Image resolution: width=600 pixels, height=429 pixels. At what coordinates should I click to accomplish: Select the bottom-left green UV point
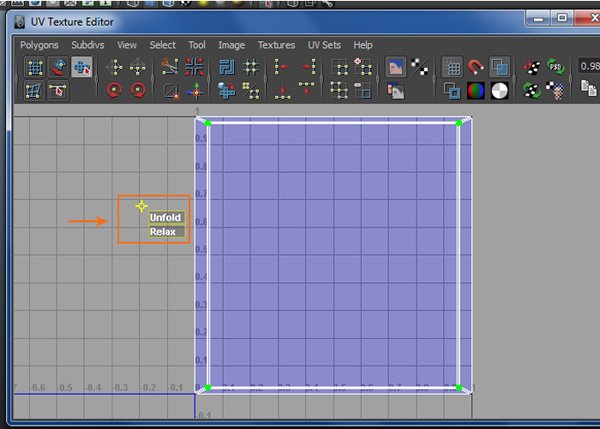pyautogui.click(x=208, y=388)
